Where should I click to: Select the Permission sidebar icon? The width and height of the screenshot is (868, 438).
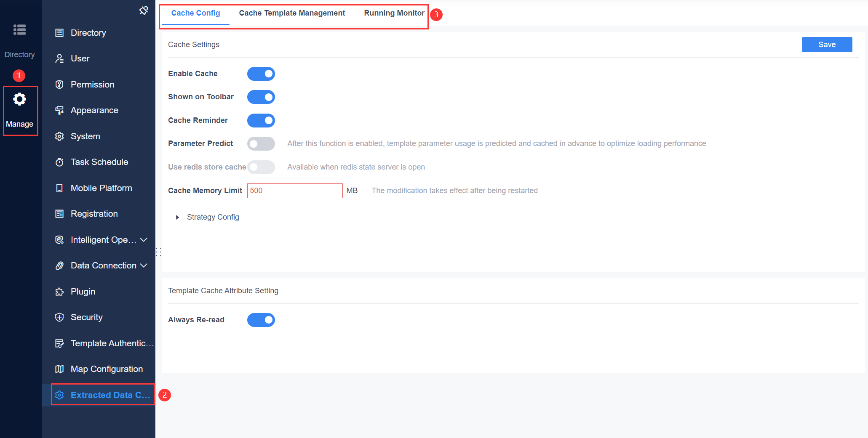click(93, 84)
